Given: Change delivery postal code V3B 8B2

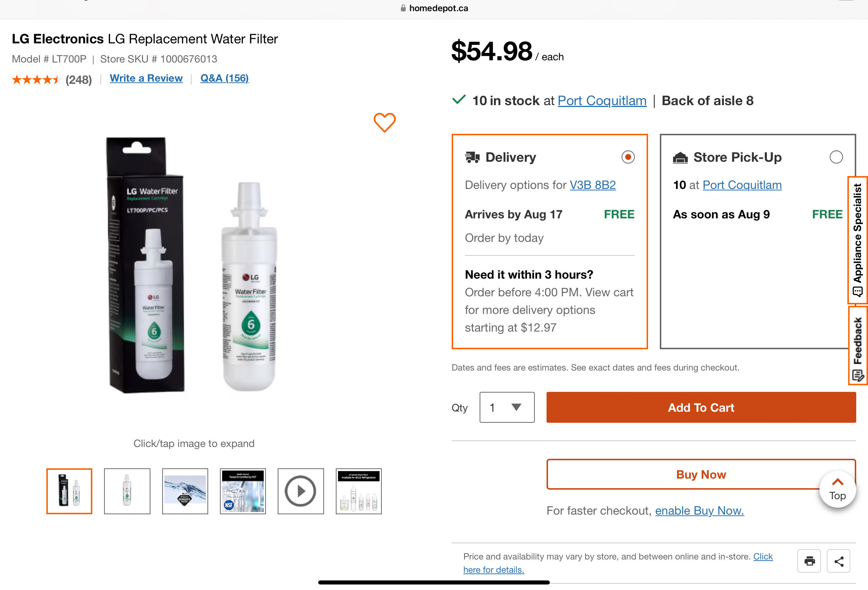Looking at the screenshot, I should tap(593, 185).
